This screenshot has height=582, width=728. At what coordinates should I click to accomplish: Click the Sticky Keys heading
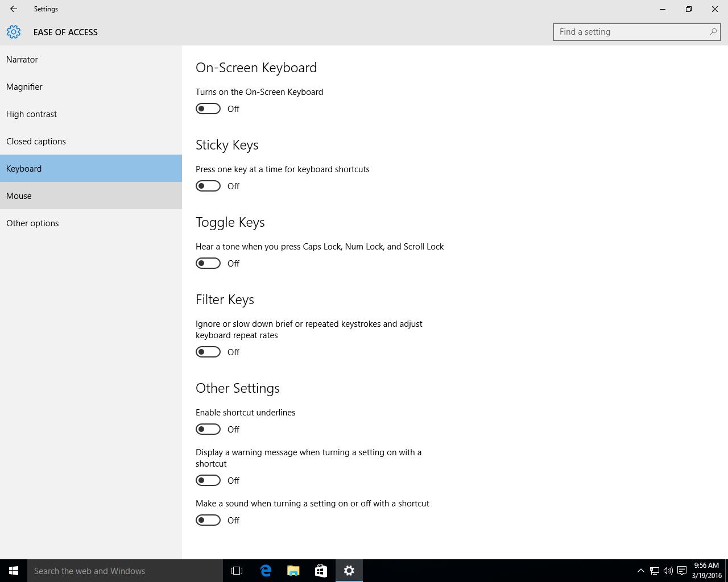[x=227, y=145]
